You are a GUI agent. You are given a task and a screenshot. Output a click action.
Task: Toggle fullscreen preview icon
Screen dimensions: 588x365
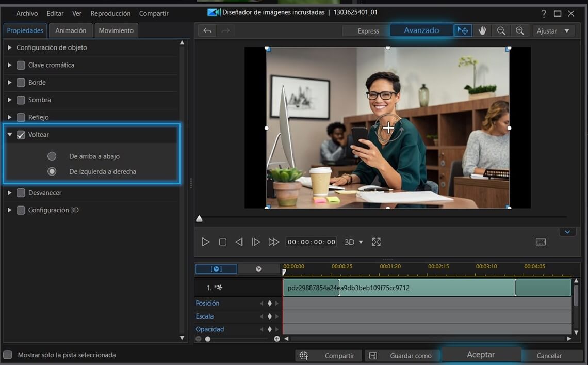coord(377,242)
